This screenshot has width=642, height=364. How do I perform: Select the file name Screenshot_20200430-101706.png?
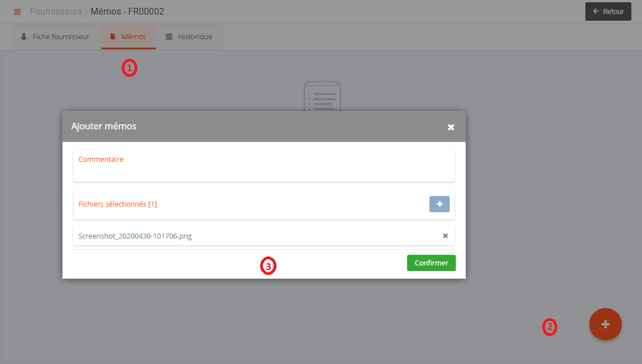pyautogui.click(x=135, y=236)
